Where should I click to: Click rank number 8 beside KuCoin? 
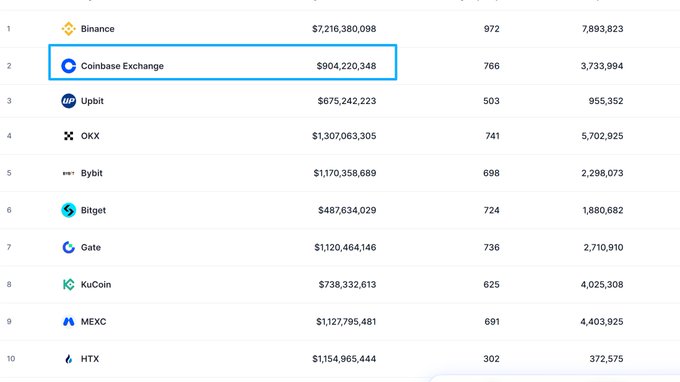point(9,284)
